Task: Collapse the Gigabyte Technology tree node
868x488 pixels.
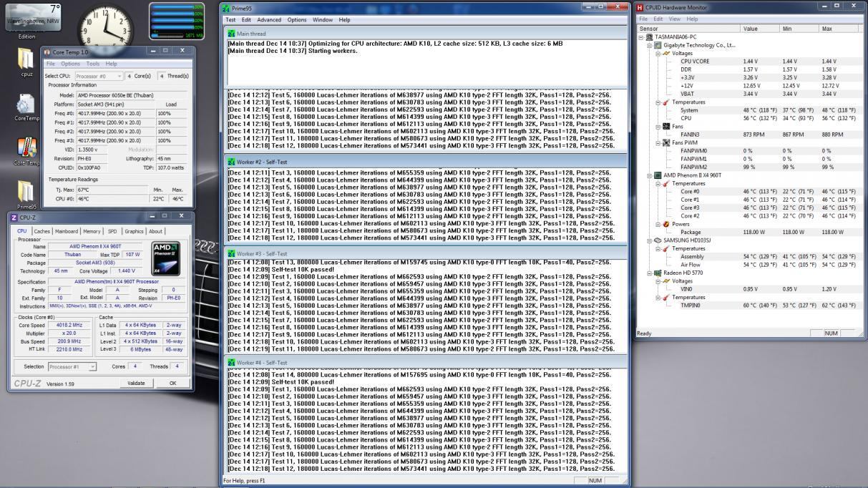Action: point(650,45)
